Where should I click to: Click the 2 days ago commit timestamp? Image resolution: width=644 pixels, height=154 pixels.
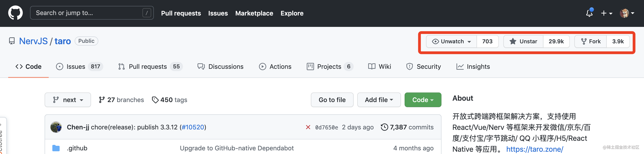click(x=358, y=127)
